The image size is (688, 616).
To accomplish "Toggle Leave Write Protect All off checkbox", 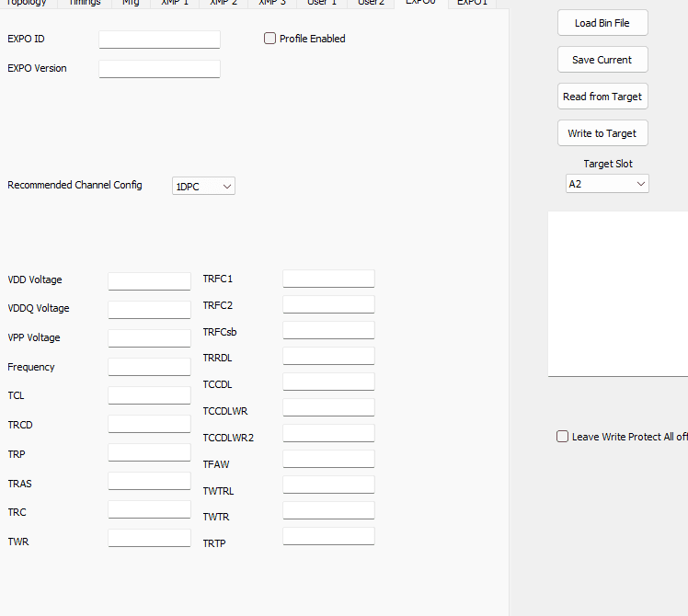I will (563, 437).
